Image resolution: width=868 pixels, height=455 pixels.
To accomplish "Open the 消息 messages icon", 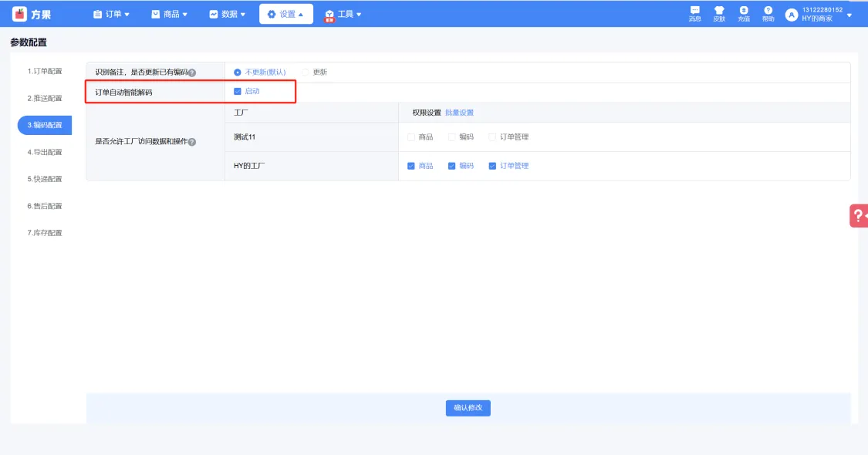I will [694, 11].
